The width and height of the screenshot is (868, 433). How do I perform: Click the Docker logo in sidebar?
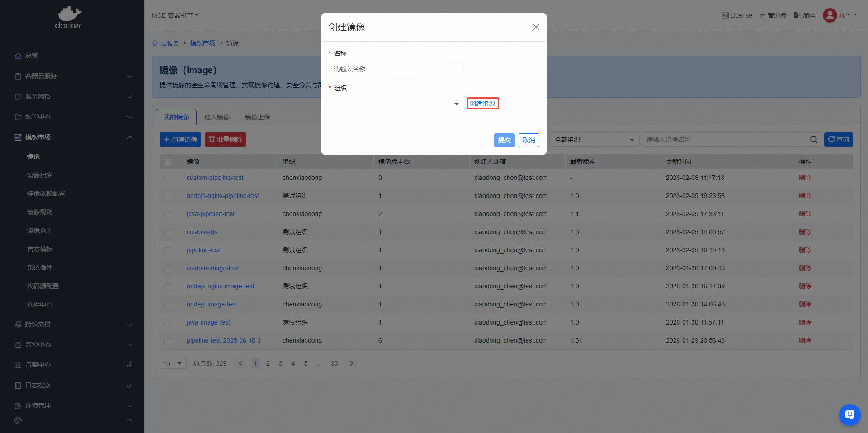tap(68, 18)
